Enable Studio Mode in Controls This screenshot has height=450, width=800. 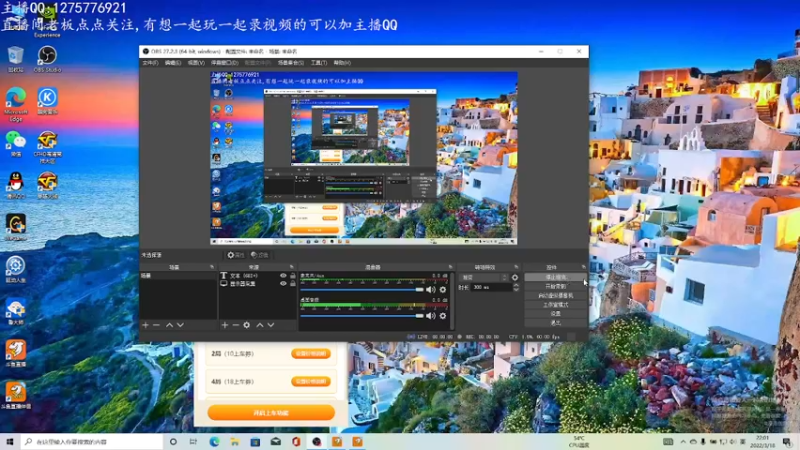coord(555,305)
